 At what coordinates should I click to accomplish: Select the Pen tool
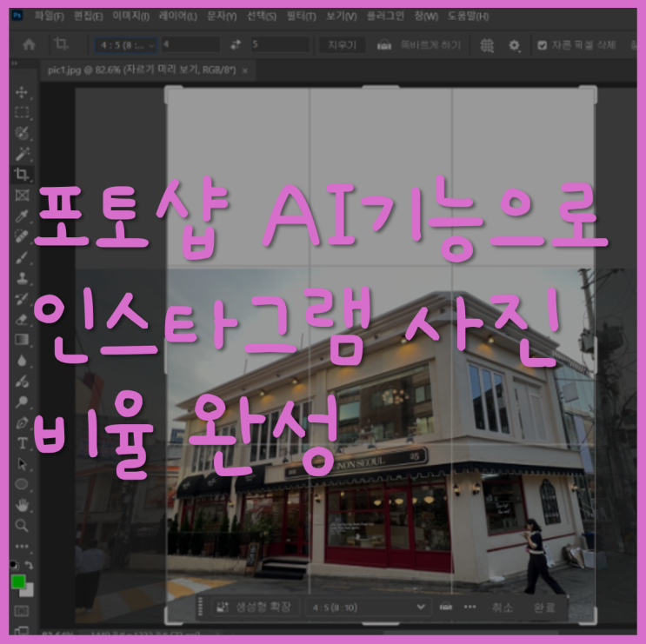22,423
